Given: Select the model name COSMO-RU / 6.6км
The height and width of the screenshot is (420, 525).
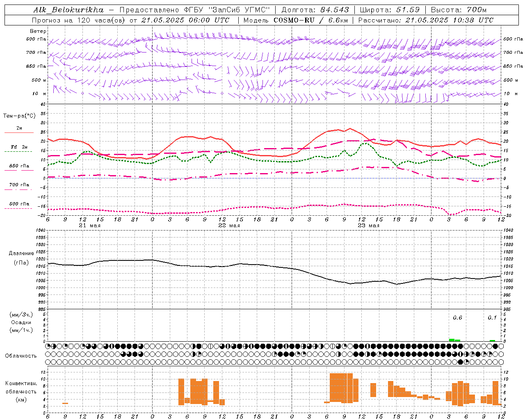Looking at the screenshot, I should tap(310, 20).
